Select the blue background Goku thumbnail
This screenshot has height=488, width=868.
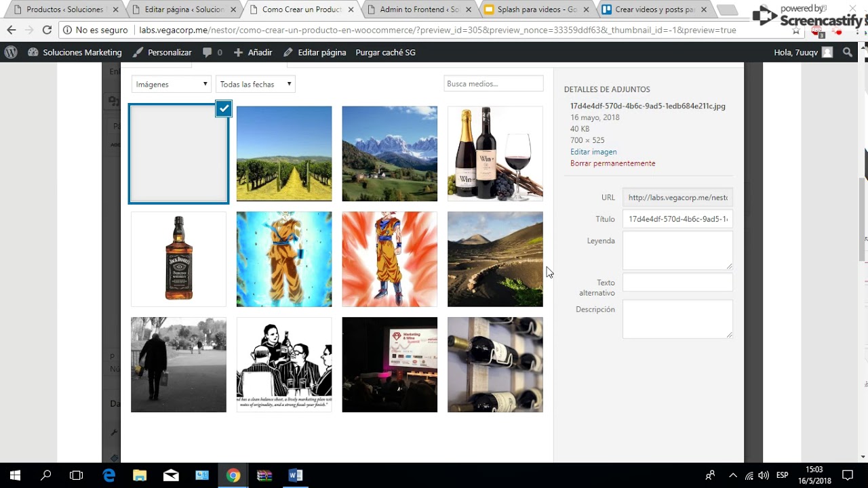click(x=284, y=259)
